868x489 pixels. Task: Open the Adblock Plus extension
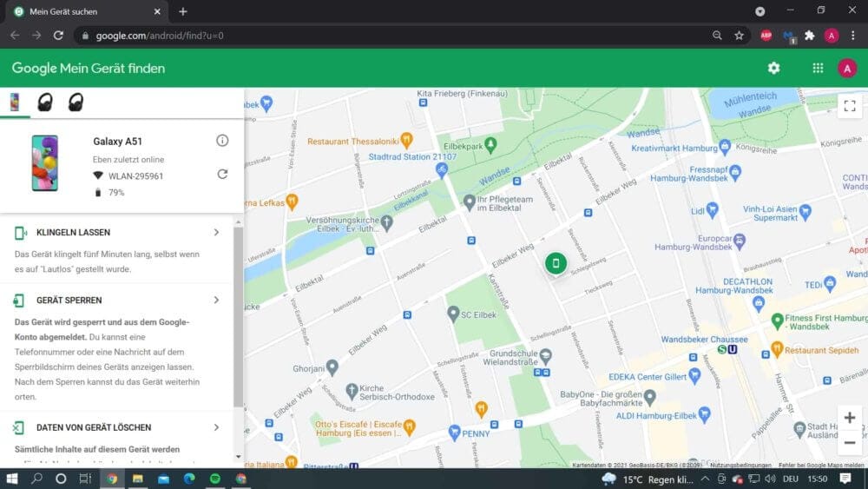click(766, 36)
